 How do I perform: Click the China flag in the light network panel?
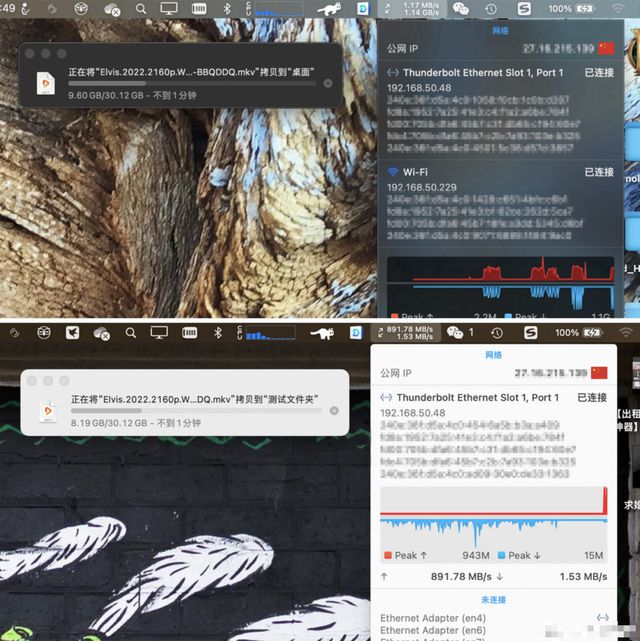click(599, 373)
